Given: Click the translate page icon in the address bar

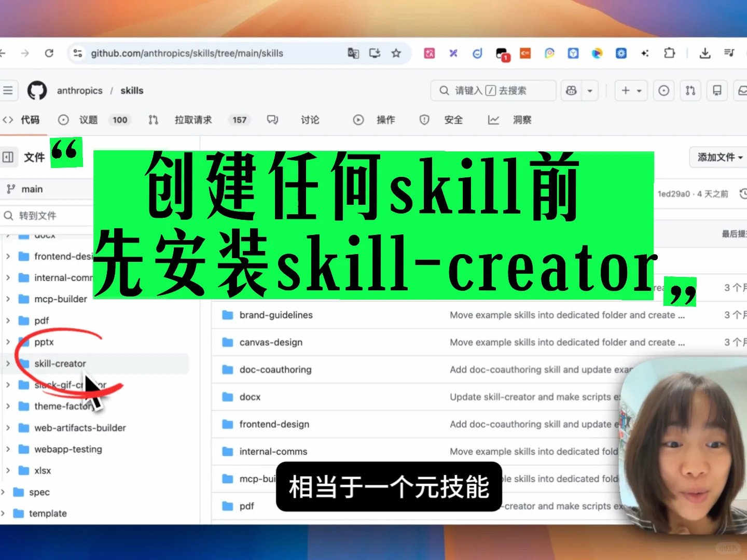Looking at the screenshot, I should [353, 53].
